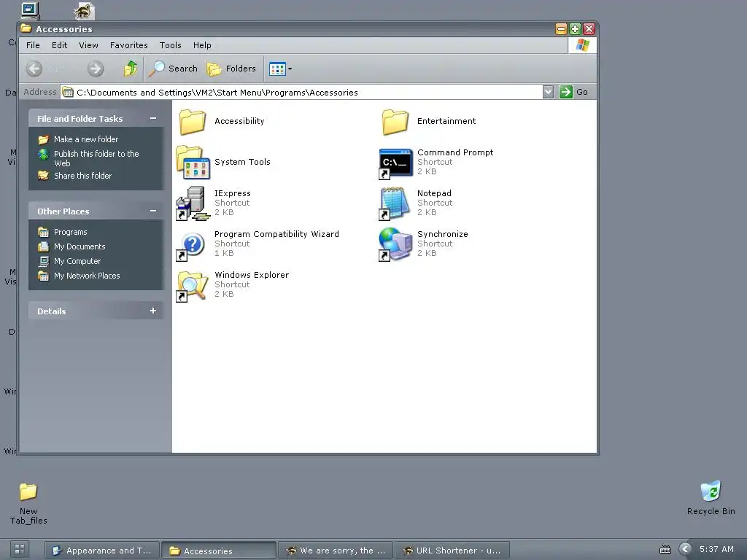747x560 pixels.
Task: Select the animal desktop icon at the top
Action: pos(85,10)
